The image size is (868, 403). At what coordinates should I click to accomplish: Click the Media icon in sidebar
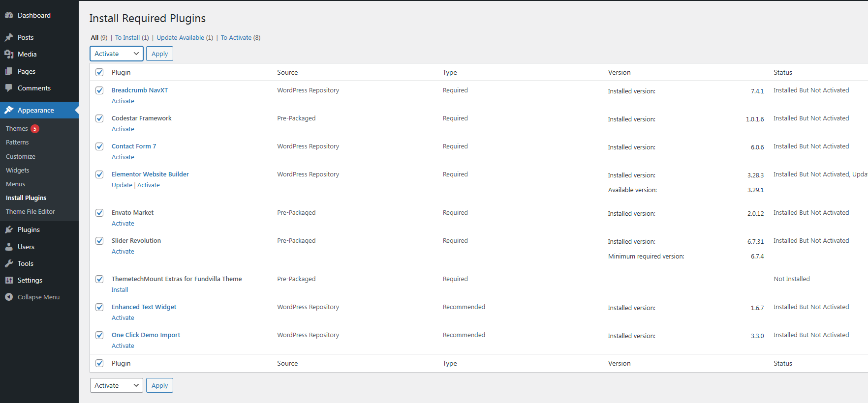coord(9,54)
